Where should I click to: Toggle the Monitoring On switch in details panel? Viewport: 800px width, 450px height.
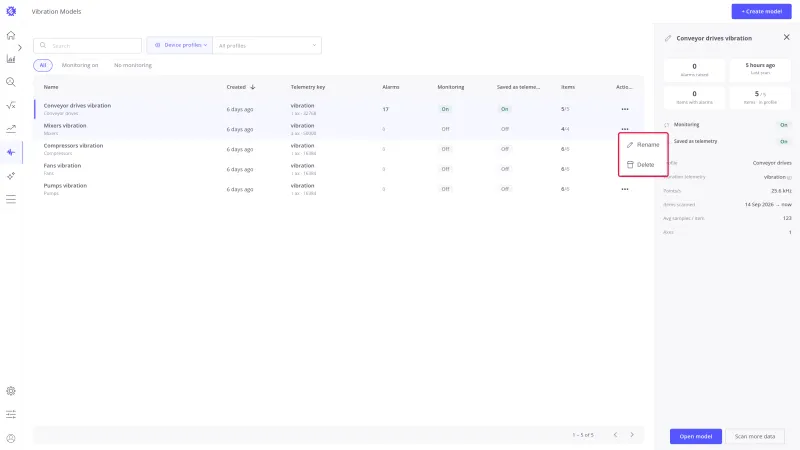(x=784, y=125)
